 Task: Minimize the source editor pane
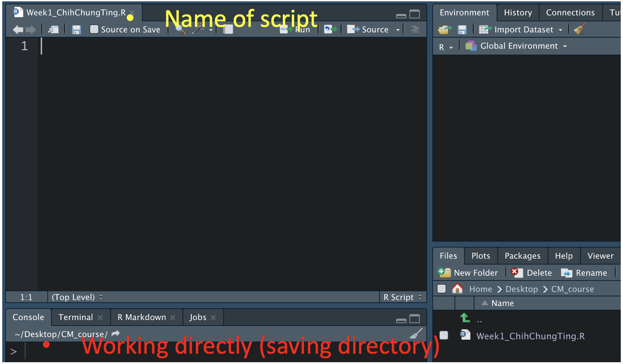tap(402, 16)
